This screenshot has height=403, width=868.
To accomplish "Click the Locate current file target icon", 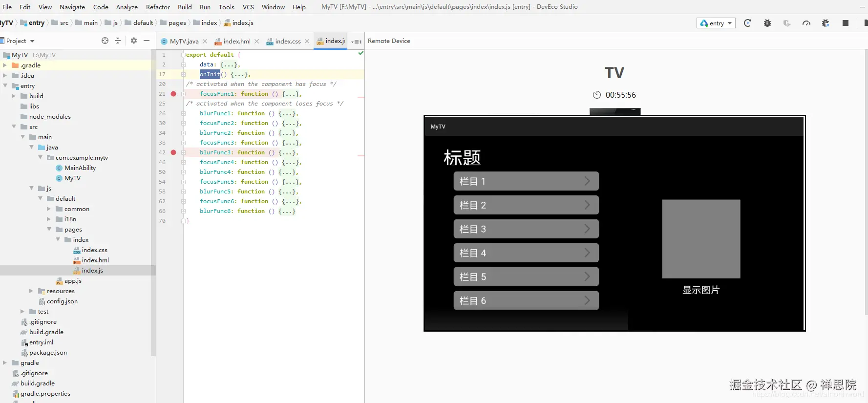I will point(105,41).
